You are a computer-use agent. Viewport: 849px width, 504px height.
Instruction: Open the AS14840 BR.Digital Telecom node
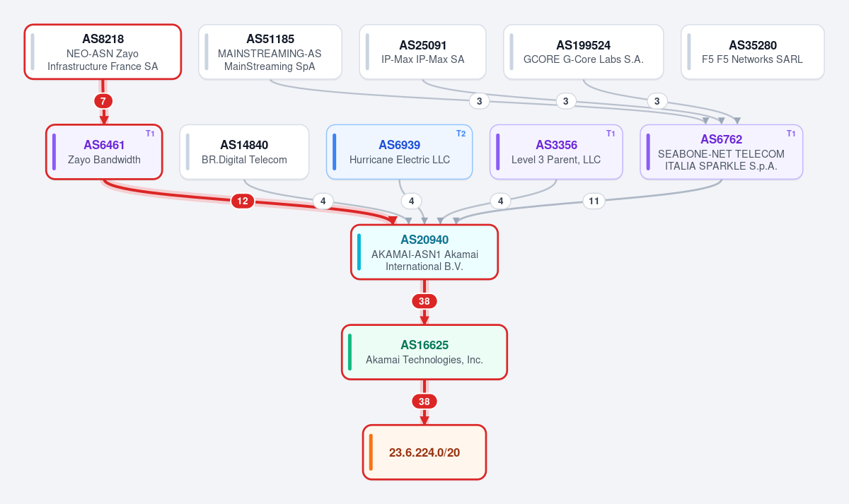coord(244,152)
